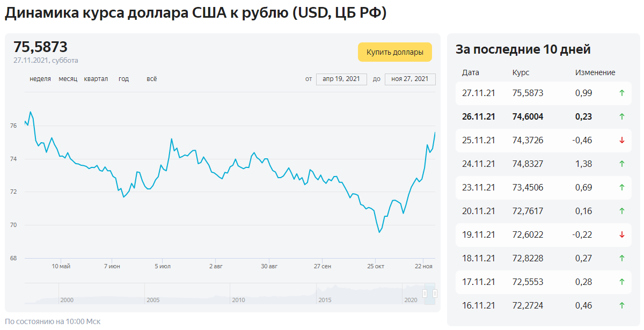Show the "квартал" chart range
This screenshot has height=330, width=644.
(x=96, y=79)
